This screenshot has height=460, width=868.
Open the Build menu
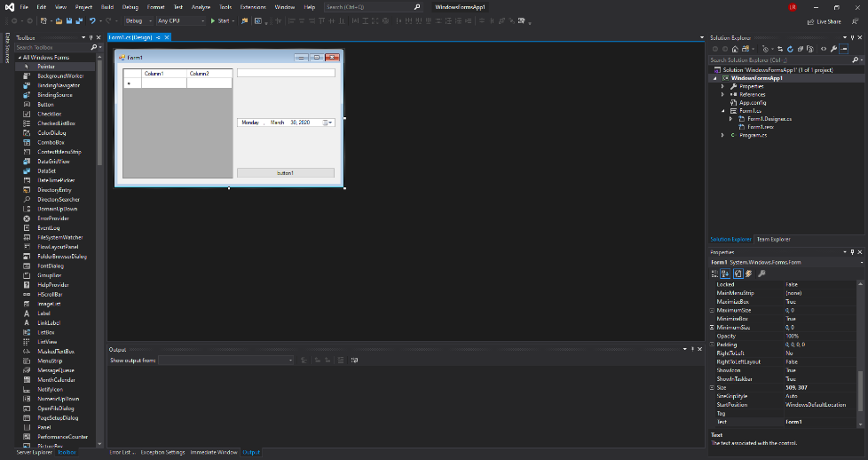tap(107, 6)
